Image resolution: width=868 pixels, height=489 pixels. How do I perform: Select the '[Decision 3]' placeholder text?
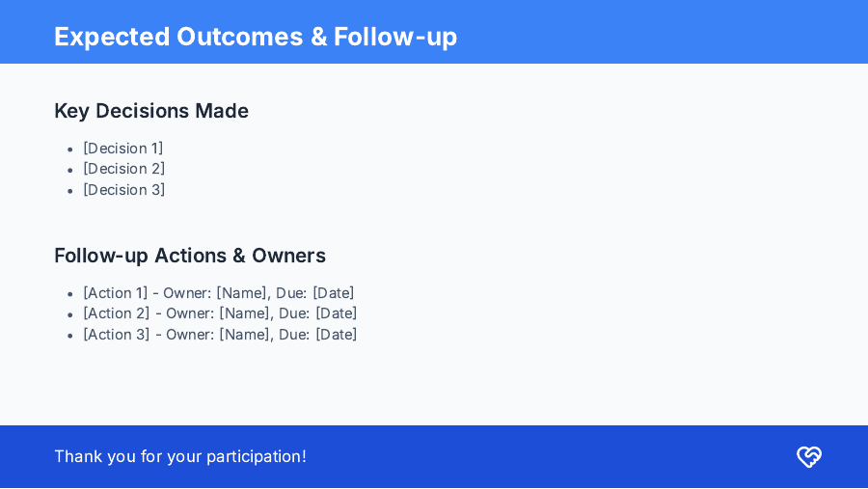click(124, 190)
